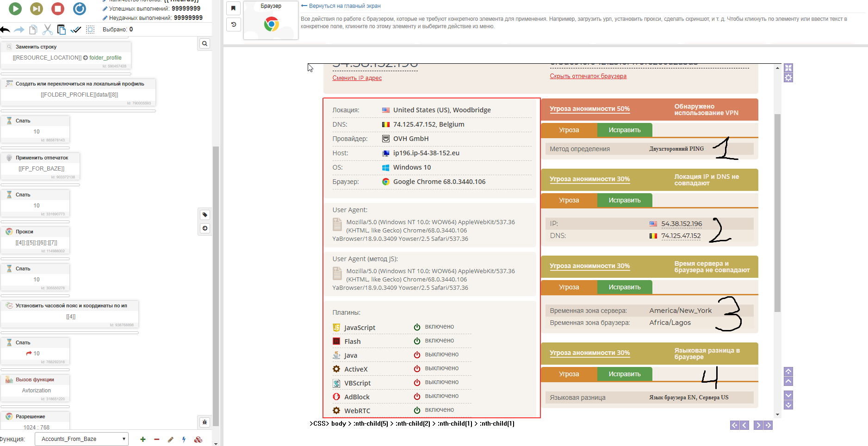868x446 pixels.
Task: Click the double-checkmark Select All icon
Action: pyautogui.click(x=76, y=30)
